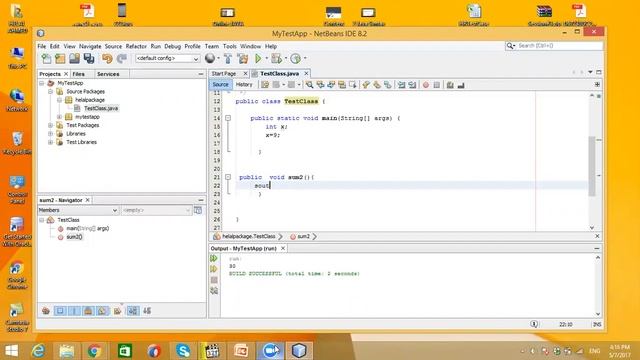The image size is (640, 360).
Task: Collapse the MyTestApp project node
Action: click(42, 83)
